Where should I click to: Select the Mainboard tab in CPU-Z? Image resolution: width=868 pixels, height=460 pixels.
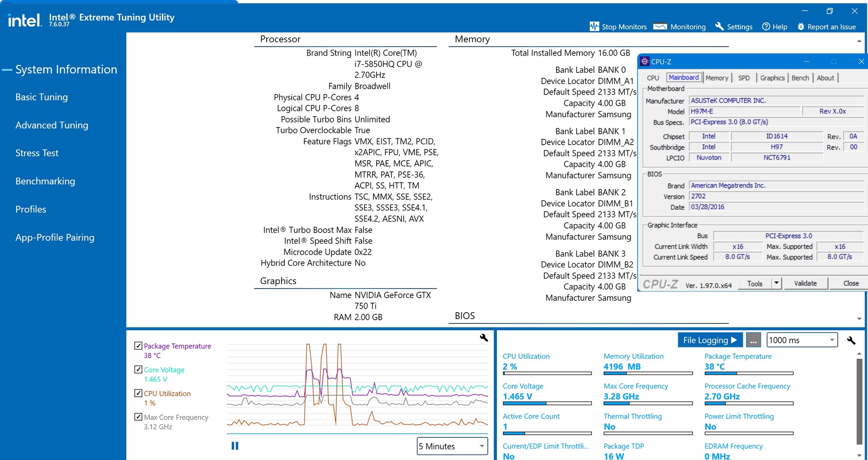[684, 77]
